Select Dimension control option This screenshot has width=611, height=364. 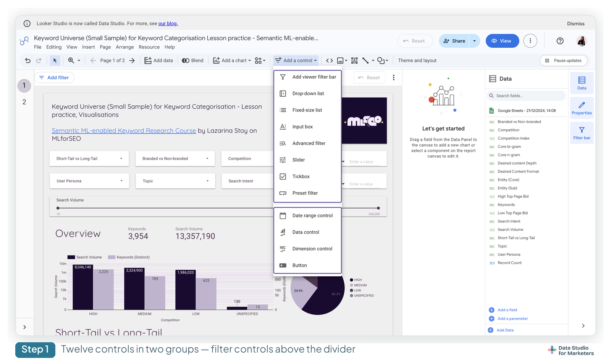coord(307,249)
